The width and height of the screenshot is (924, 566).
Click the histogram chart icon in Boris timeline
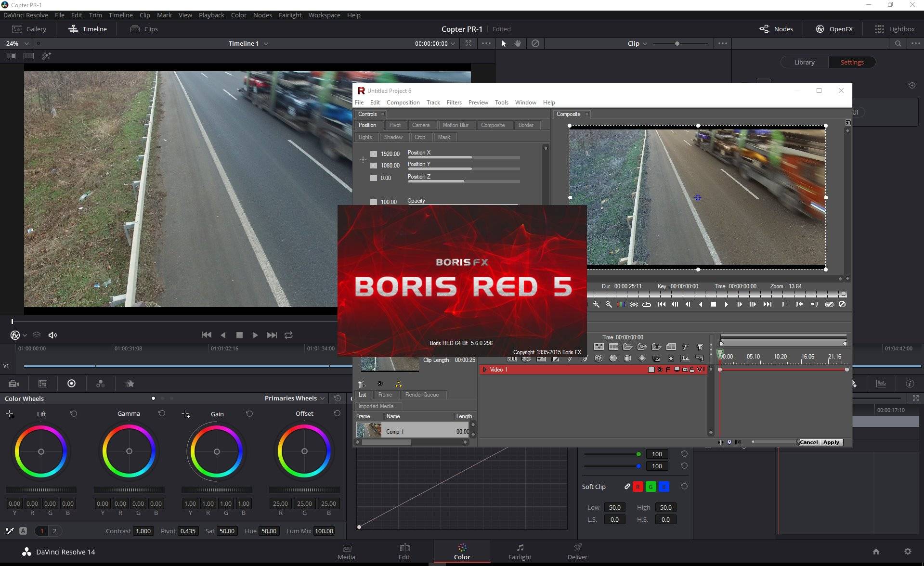click(685, 358)
